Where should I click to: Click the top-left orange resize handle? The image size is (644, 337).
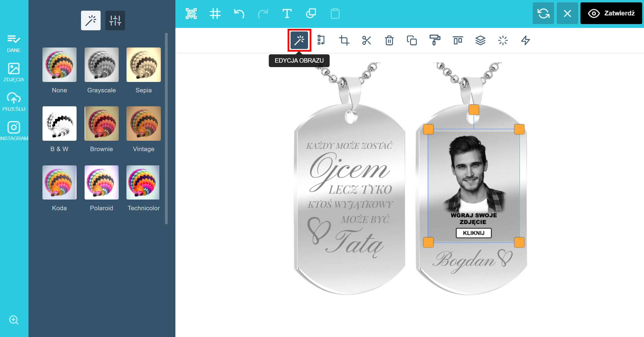coord(428,129)
